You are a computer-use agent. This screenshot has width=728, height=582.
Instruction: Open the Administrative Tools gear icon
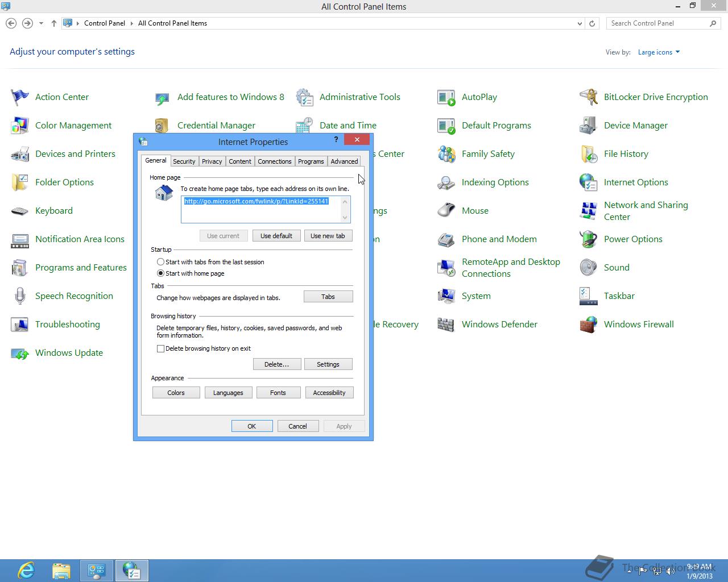point(304,97)
